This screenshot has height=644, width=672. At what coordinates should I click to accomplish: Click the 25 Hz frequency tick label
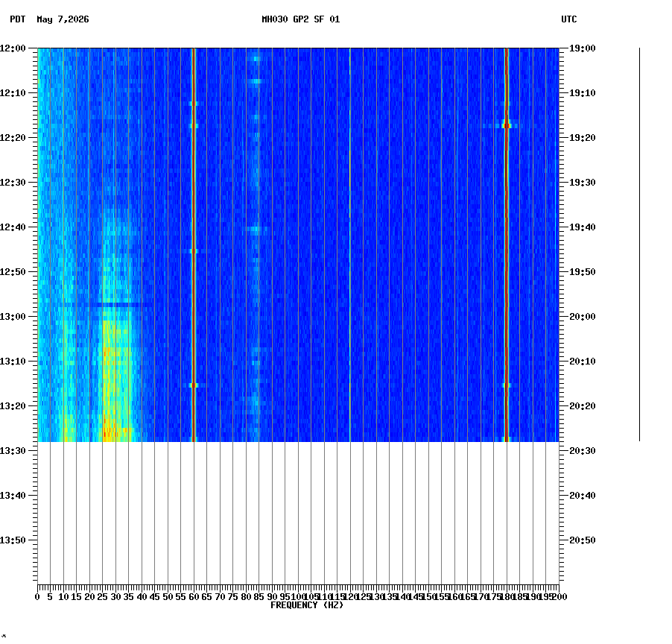[102, 597]
